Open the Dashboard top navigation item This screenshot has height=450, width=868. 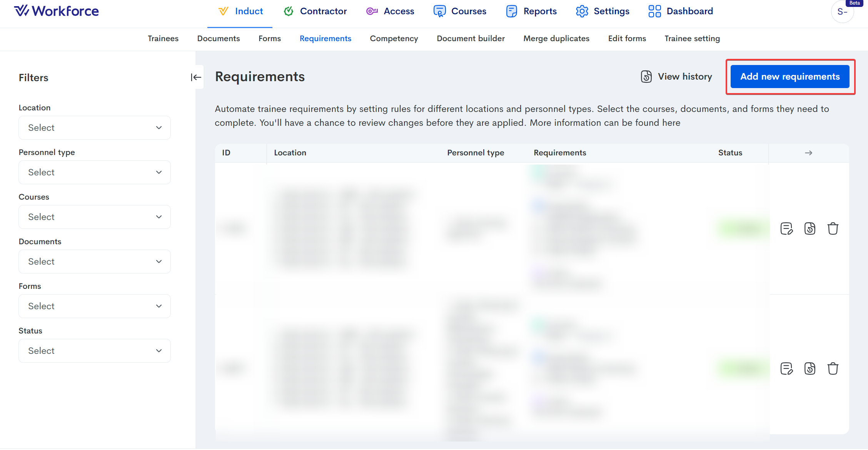[680, 11]
